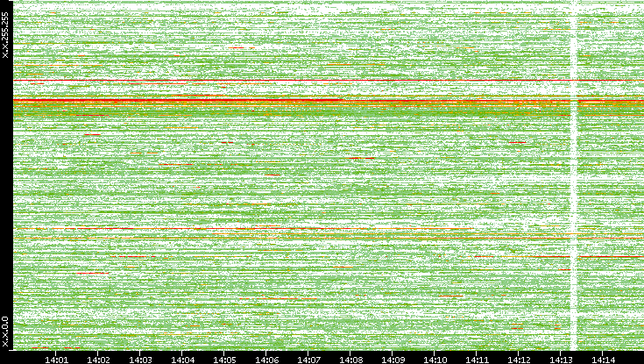
Task: Click the 14:02 time axis label
Action: [98, 360]
